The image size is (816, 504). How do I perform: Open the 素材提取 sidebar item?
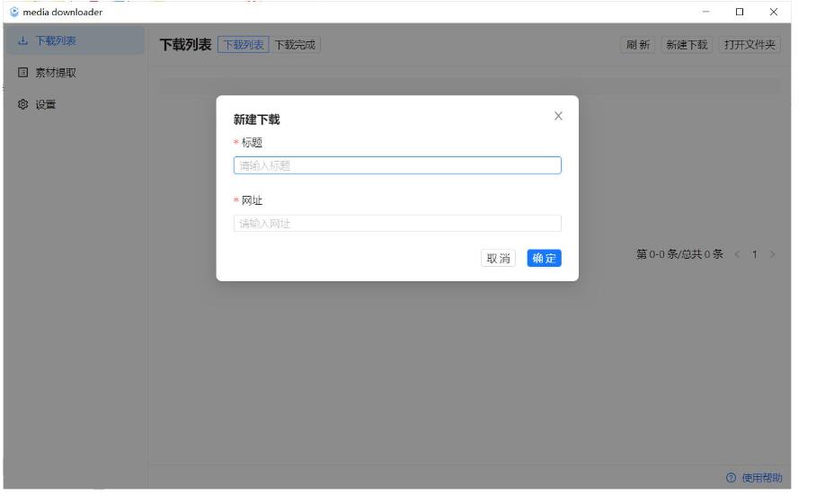pos(54,73)
